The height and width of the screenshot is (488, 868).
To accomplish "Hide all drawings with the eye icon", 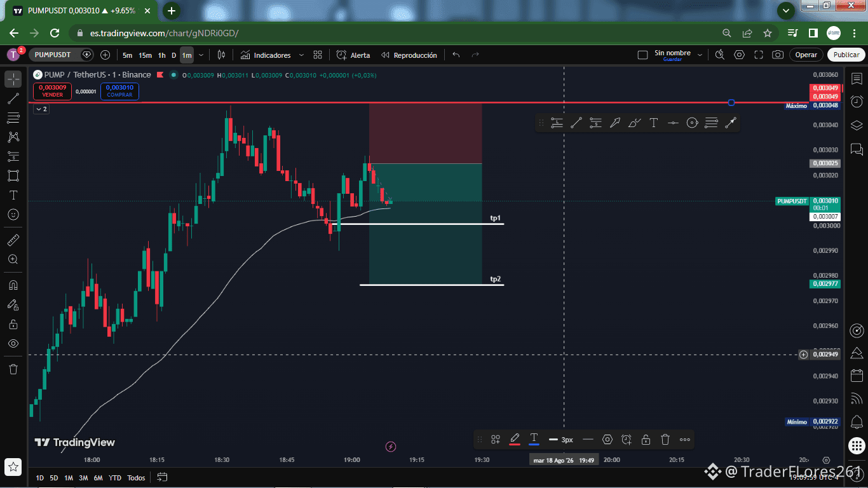I will pos(13,344).
